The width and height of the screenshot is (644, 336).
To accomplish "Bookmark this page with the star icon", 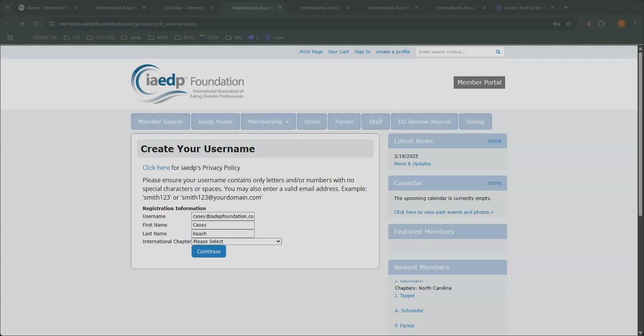I will tap(569, 24).
